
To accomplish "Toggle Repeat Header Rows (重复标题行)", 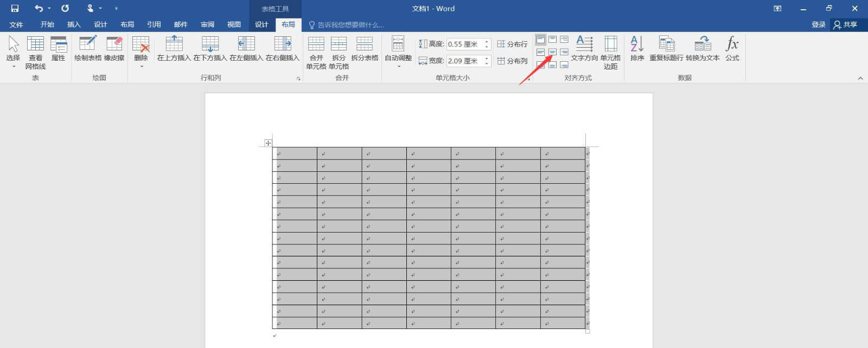I will point(666,49).
